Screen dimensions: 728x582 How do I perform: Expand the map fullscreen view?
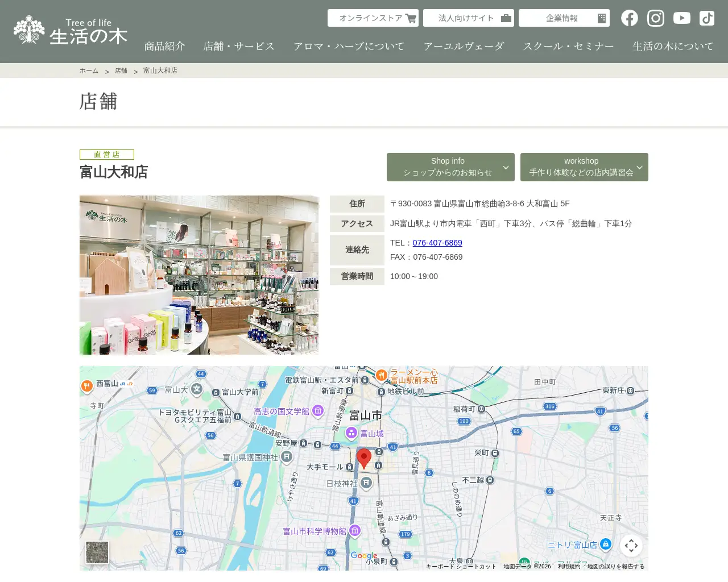click(x=631, y=545)
